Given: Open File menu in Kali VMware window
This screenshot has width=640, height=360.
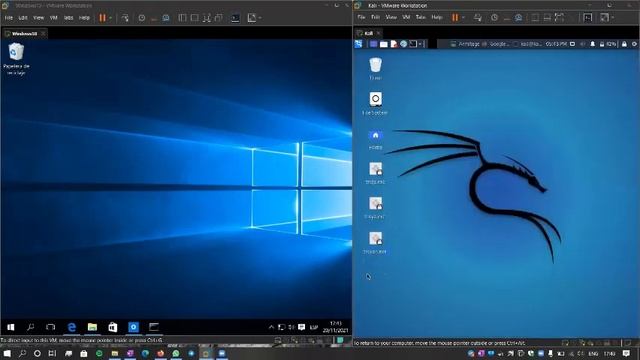Looking at the screenshot, I should (361, 17).
